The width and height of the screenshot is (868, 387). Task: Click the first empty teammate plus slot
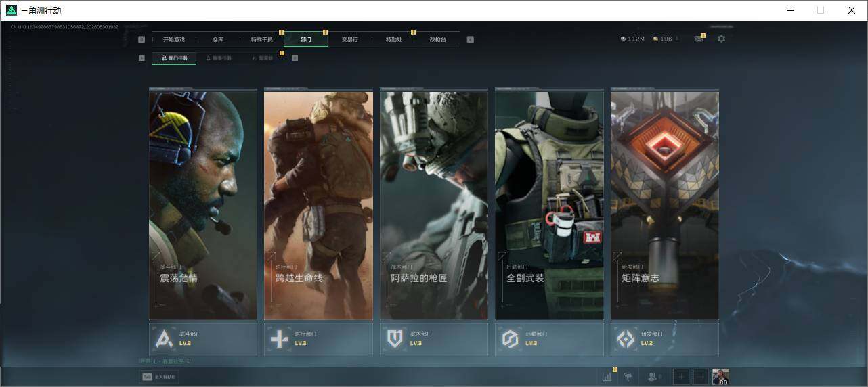coord(681,377)
